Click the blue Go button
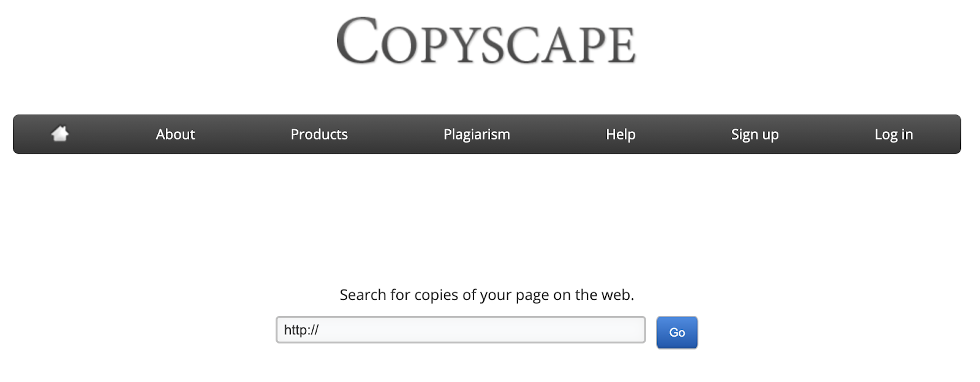The height and width of the screenshot is (382, 980). pyautogui.click(x=677, y=332)
